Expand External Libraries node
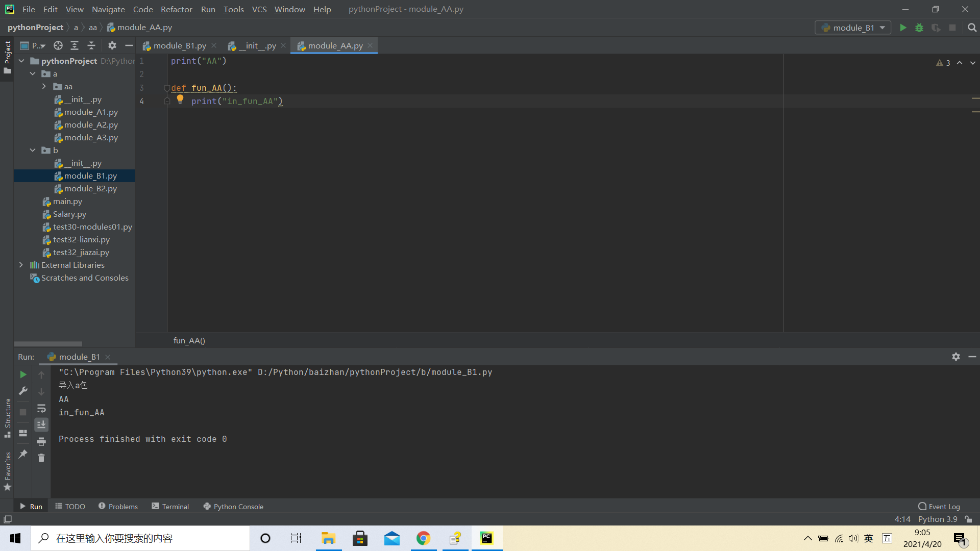The height and width of the screenshot is (551, 980). pyautogui.click(x=21, y=265)
